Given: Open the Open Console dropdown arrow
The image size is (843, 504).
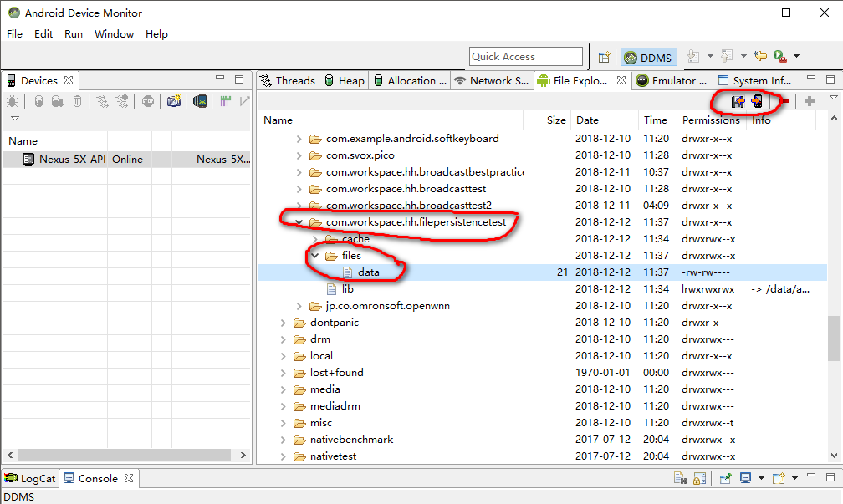Looking at the screenshot, I should click(794, 478).
